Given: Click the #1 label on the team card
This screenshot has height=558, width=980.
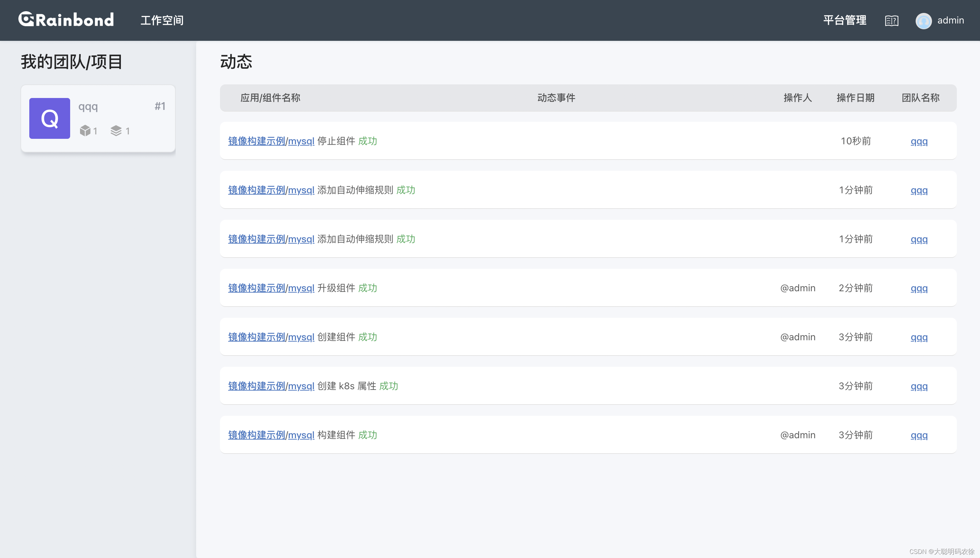Looking at the screenshot, I should 160,106.
